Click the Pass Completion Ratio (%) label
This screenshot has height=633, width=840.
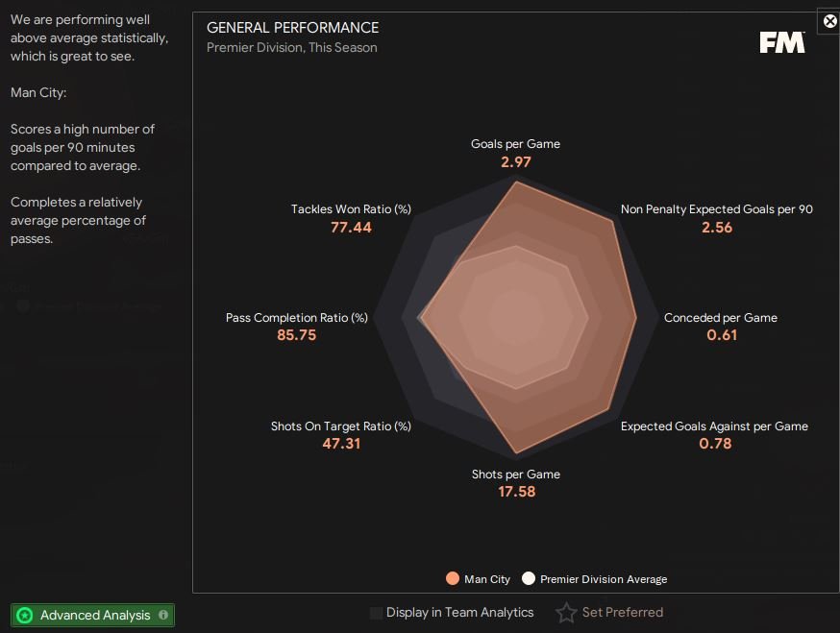tap(296, 318)
